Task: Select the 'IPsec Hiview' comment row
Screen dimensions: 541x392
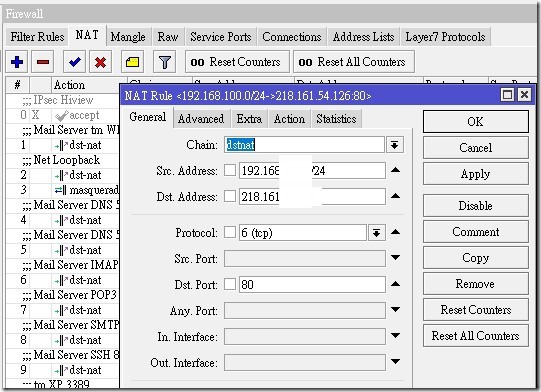Action: (62, 100)
